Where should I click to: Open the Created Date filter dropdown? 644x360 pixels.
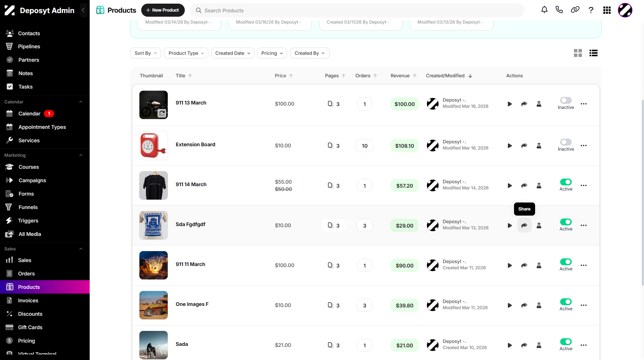(233, 53)
